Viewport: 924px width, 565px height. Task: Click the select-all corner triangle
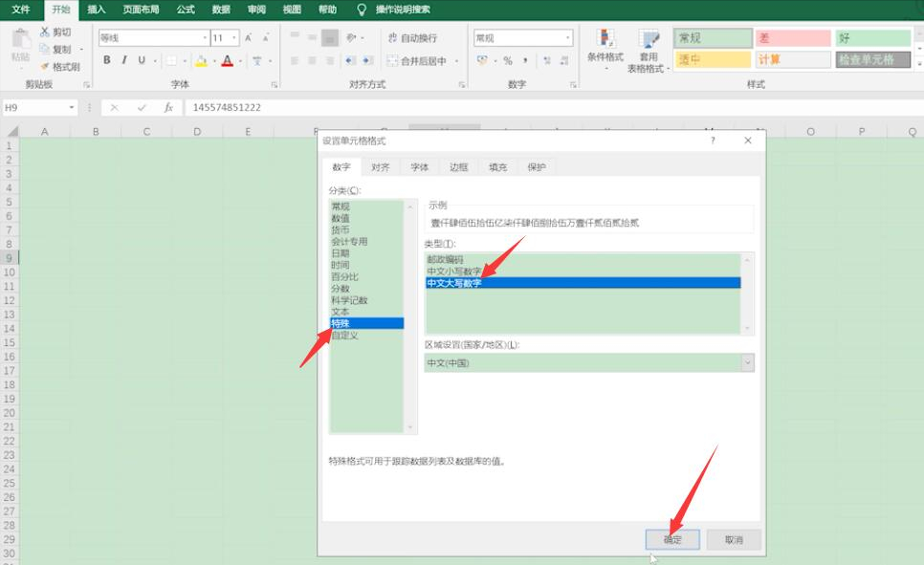coord(11,131)
